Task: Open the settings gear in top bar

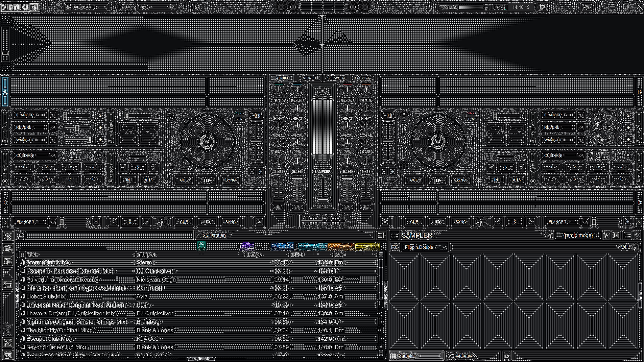Action: tap(587, 7)
